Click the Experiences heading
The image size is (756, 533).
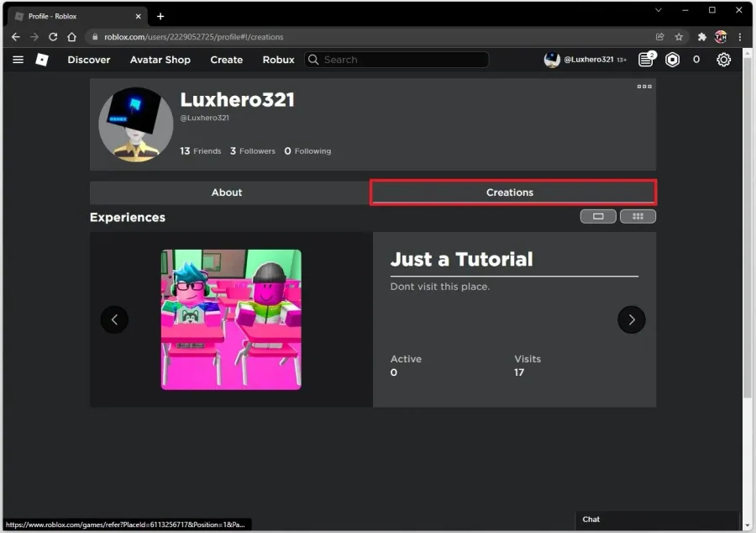128,218
